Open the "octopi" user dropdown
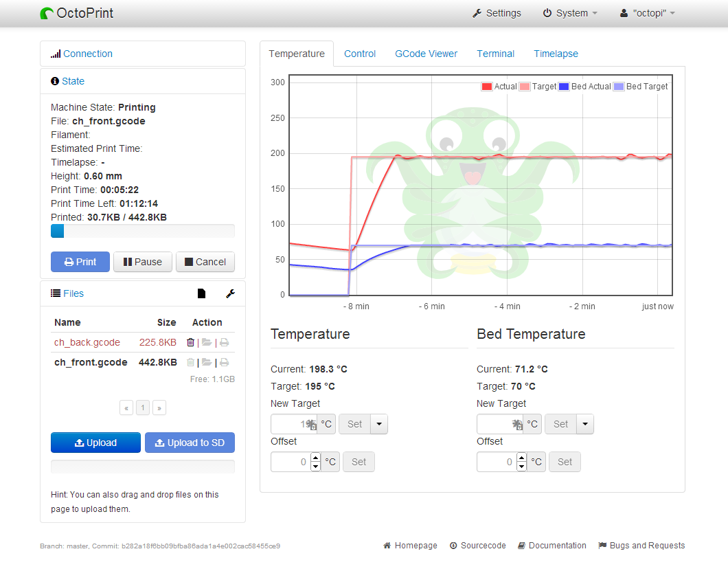The width and height of the screenshot is (728, 569). pos(647,13)
